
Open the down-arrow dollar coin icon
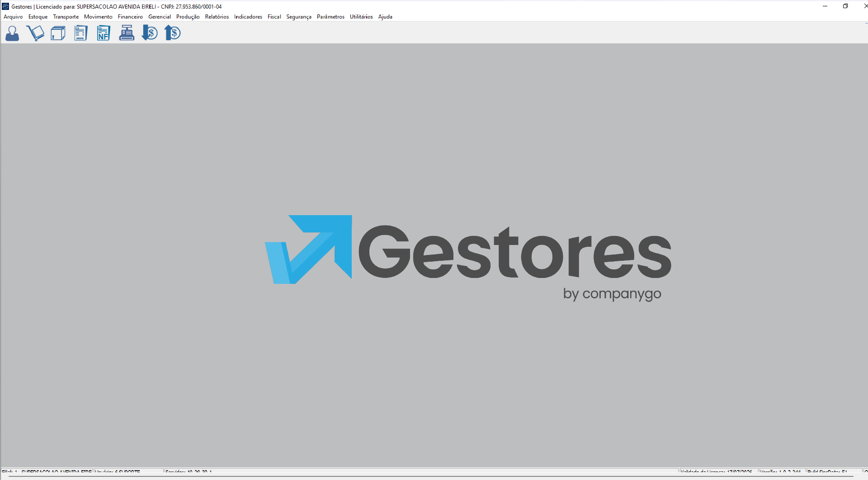[x=150, y=33]
